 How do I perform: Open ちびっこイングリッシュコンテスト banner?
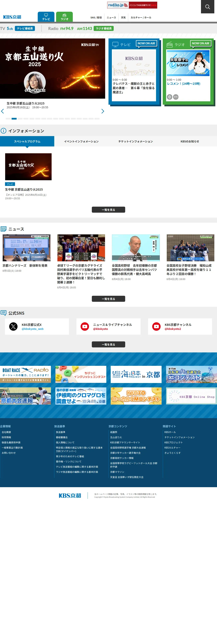click(81, 374)
